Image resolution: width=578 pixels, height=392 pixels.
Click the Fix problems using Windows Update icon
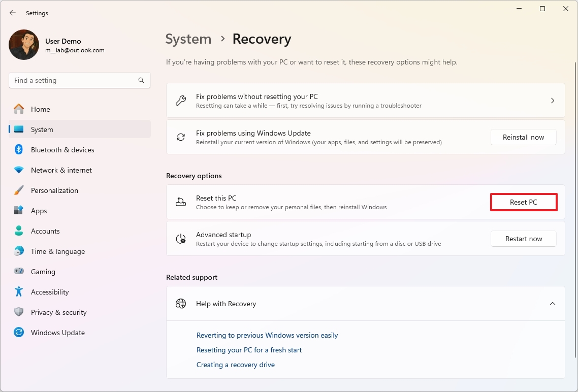(x=181, y=137)
